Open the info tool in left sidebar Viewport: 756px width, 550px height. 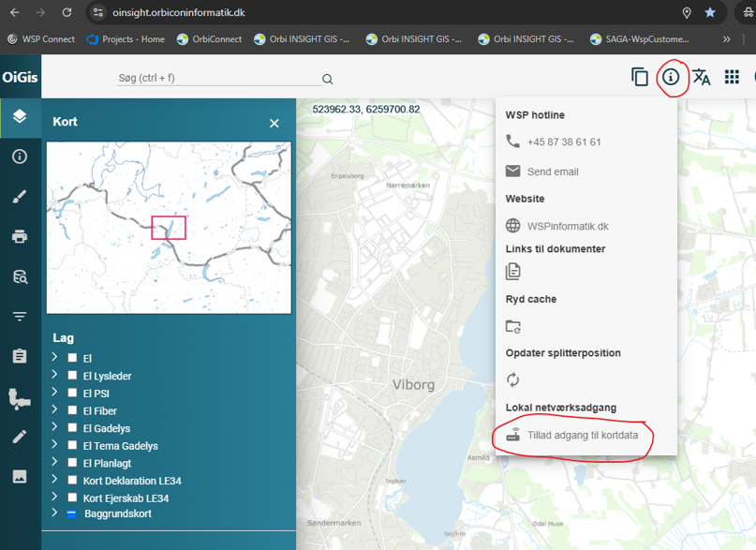(x=20, y=156)
